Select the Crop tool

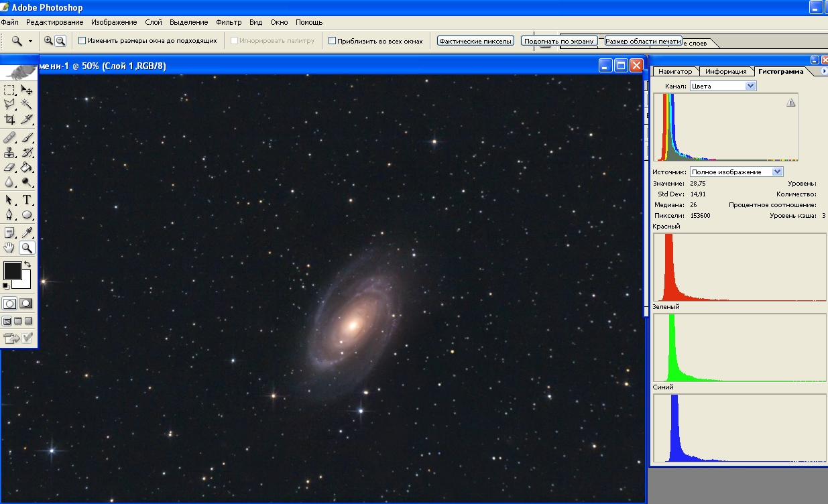[x=9, y=119]
